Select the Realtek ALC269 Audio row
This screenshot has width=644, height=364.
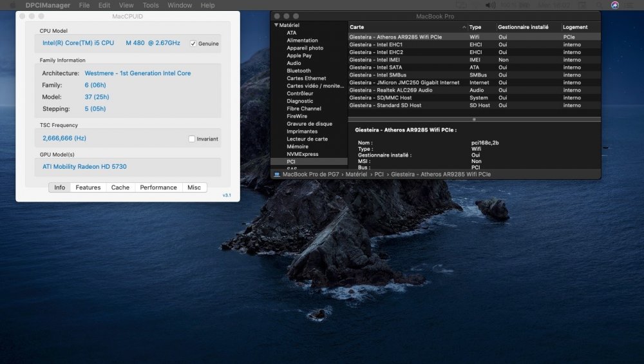pyautogui.click(x=475, y=90)
